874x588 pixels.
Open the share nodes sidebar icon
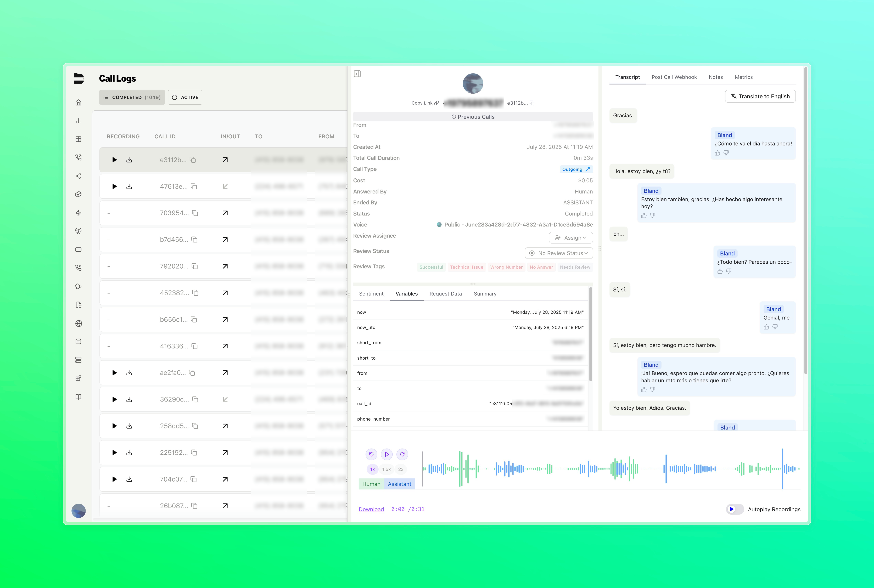(x=78, y=176)
